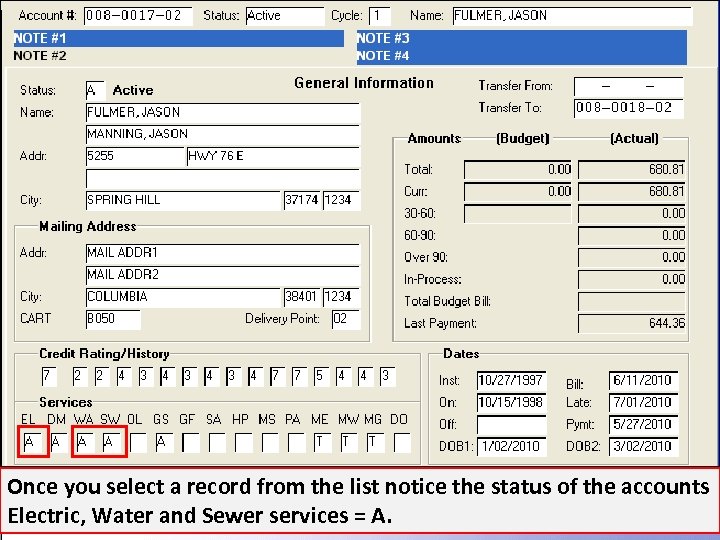Click the SW service status box

[x=112, y=443]
